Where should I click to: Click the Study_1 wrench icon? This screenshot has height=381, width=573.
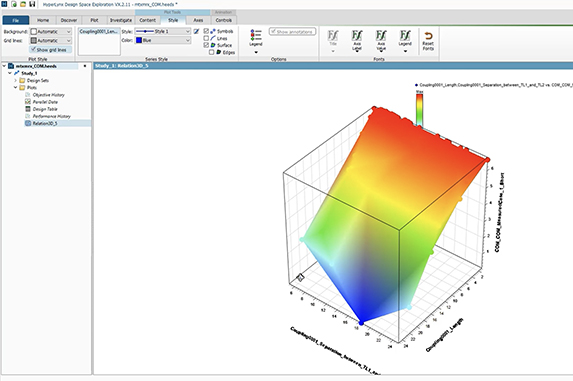(16, 73)
